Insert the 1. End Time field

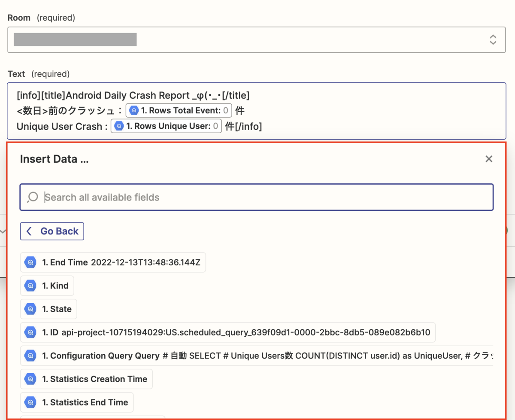pyautogui.click(x=113, y=262)
